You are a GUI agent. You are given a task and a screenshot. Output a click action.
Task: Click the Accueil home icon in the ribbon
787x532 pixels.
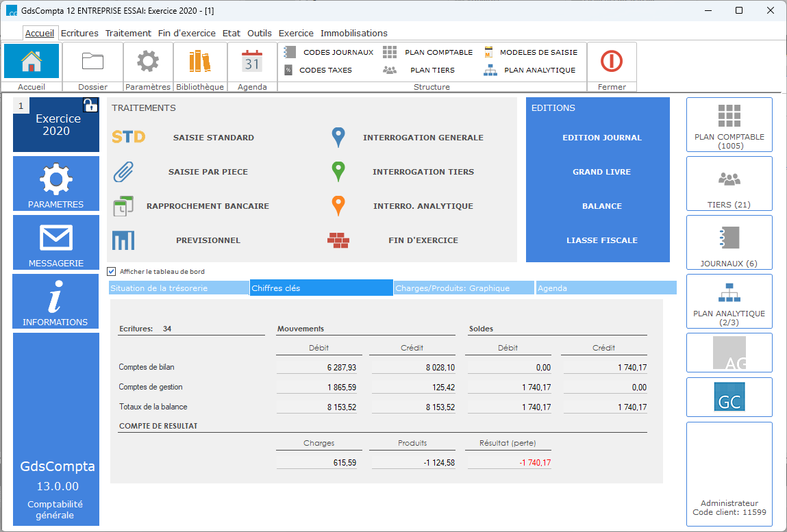pos(32,62)
